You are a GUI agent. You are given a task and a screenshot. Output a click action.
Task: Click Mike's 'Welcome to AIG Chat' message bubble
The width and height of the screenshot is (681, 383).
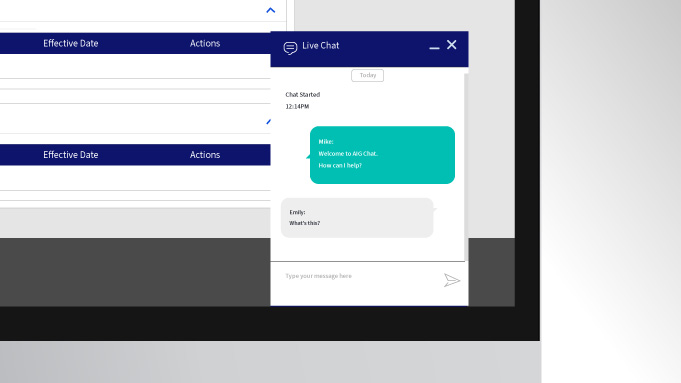(x=382, y=155)
